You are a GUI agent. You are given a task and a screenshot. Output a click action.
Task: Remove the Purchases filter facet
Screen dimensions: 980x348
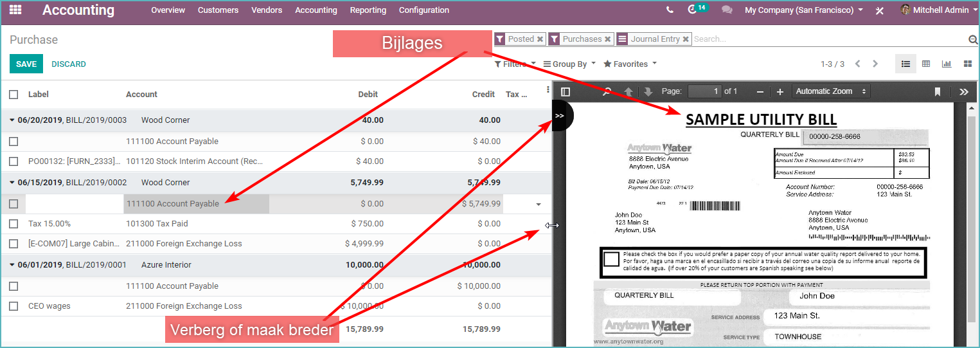(607, 39)
